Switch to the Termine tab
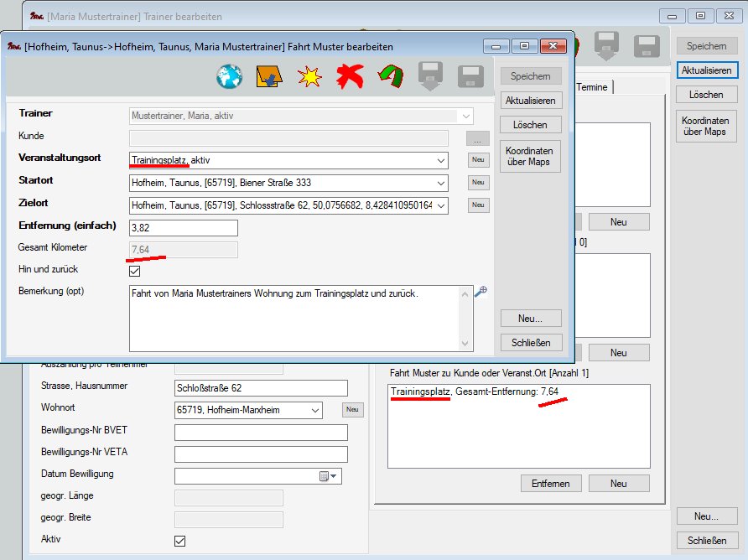Image resolution: width=748 pixels, height=560 pixels. (x=594, y=87)
